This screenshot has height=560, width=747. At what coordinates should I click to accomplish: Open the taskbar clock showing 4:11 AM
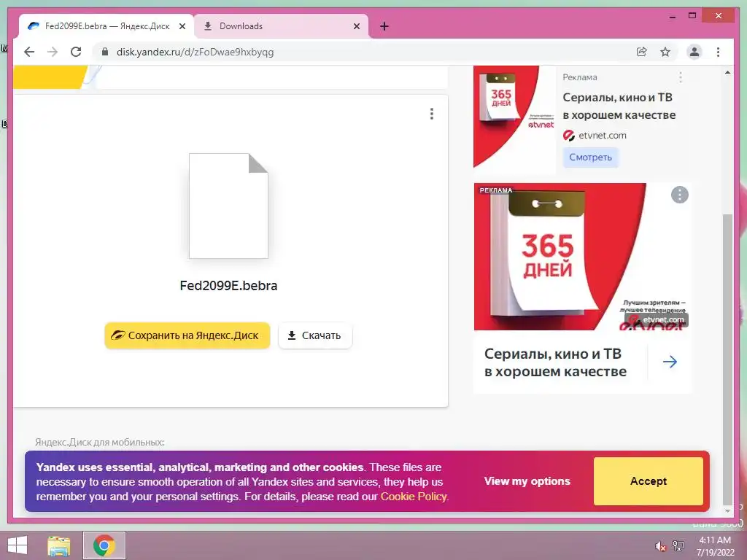[x=715, y=545]
